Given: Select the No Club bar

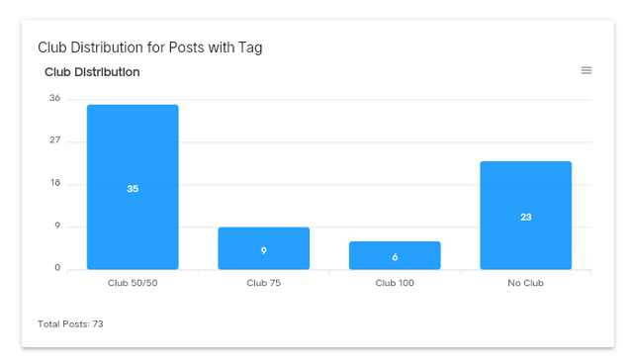Looking at the screenshot, I should [x=525, y=215].
